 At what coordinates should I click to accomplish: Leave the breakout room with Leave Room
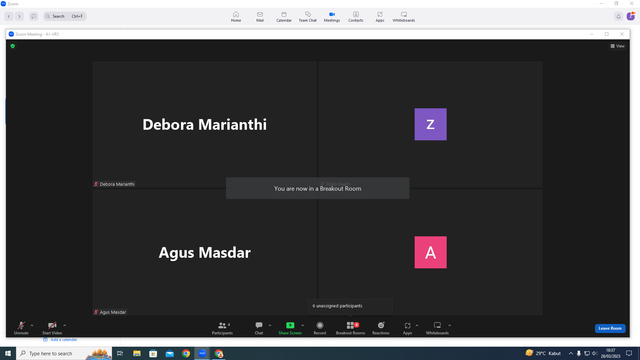pyautogui.click(x=610, y=328)
